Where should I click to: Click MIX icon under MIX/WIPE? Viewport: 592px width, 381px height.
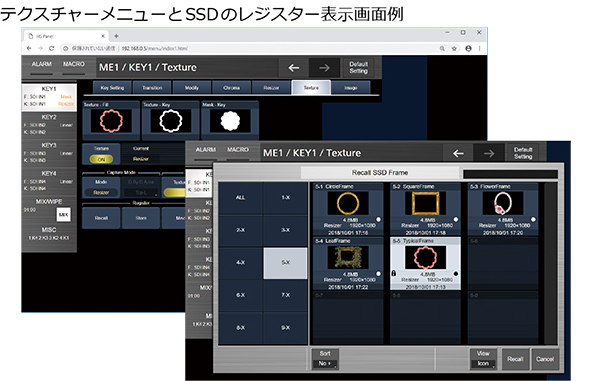coord(63,214)
